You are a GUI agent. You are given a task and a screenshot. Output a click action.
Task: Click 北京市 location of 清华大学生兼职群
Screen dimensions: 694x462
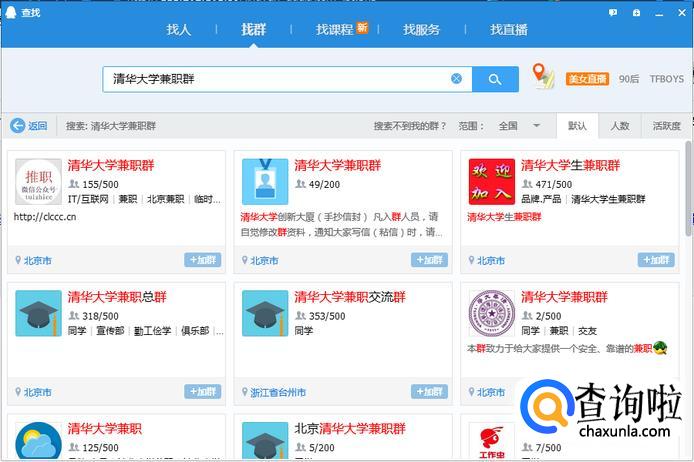491,261
